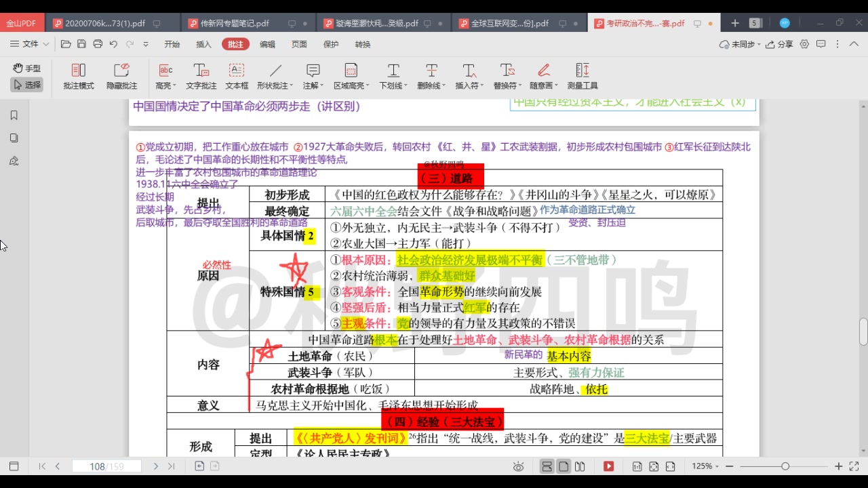Open the page thumbnails panel in the sidebar
The height and width of the screenshot is (488, 868).
point(14,138)
